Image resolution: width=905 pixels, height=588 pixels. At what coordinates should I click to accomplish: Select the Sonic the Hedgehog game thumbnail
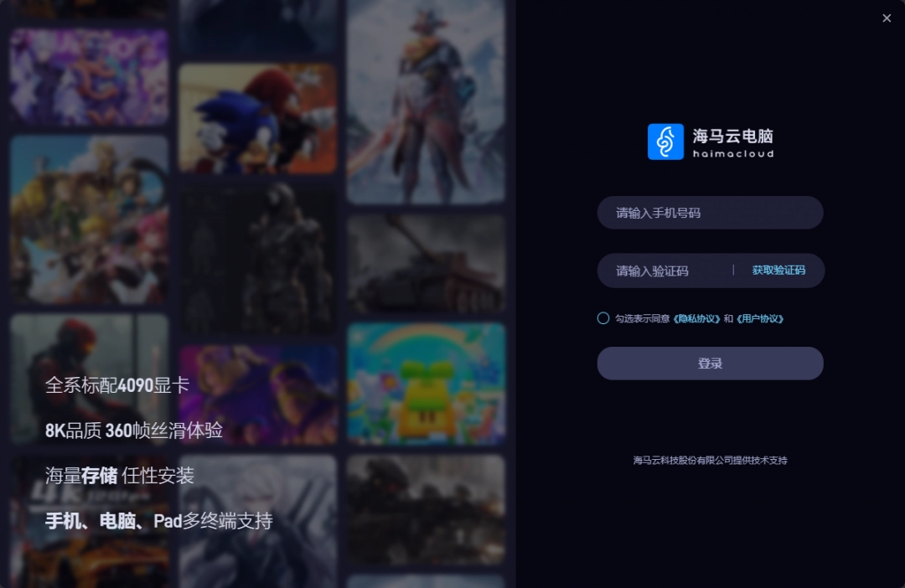click(257, 117)
